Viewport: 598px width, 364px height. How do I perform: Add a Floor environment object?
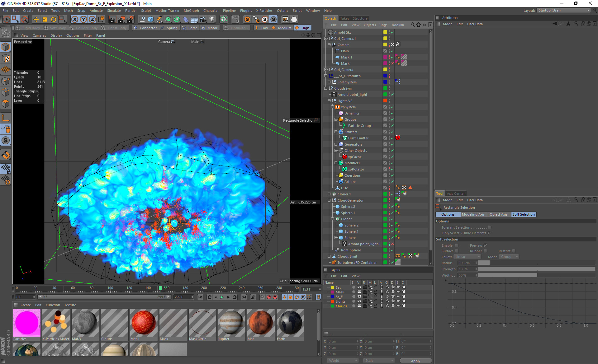(194, 19)
